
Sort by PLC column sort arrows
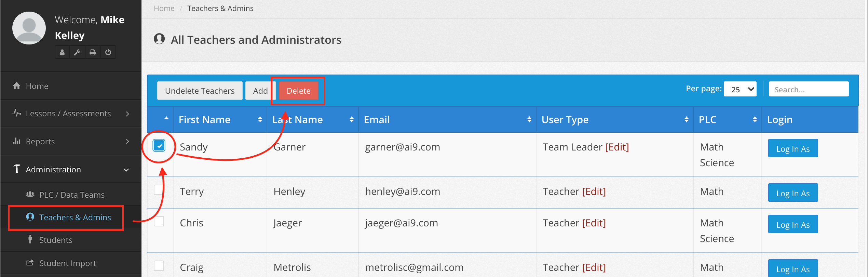(x=755, y=119)
